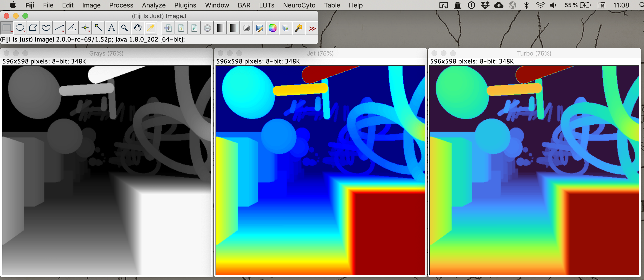Choose the Magnifying glass zoom tool
Screen dimensions: 644x280
(x=124, y=28)
